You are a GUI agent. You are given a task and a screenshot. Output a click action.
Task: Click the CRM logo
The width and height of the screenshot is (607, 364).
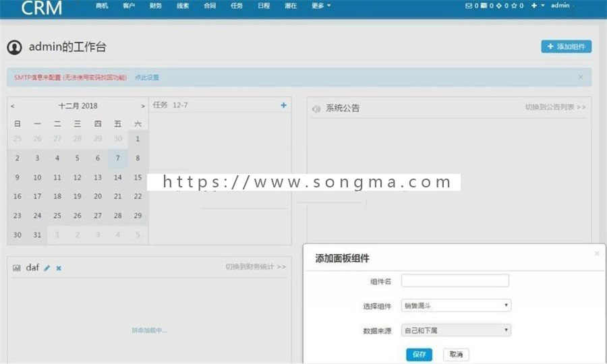coord(41,8)
